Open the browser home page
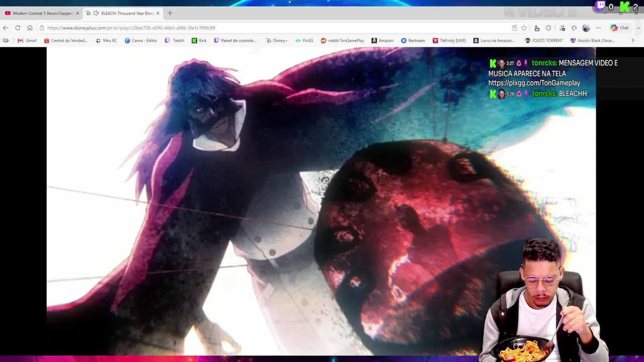644x362 pixels. (x=30, y=28)
